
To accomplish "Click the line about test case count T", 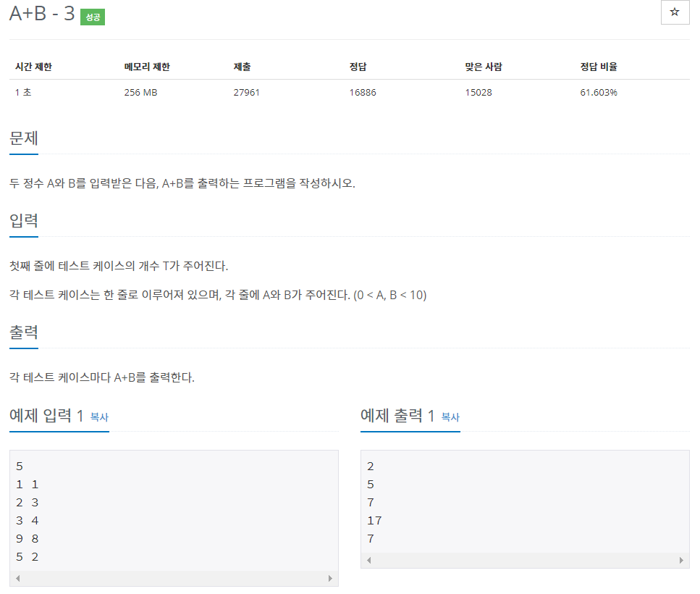I will (x=119, y=266).
